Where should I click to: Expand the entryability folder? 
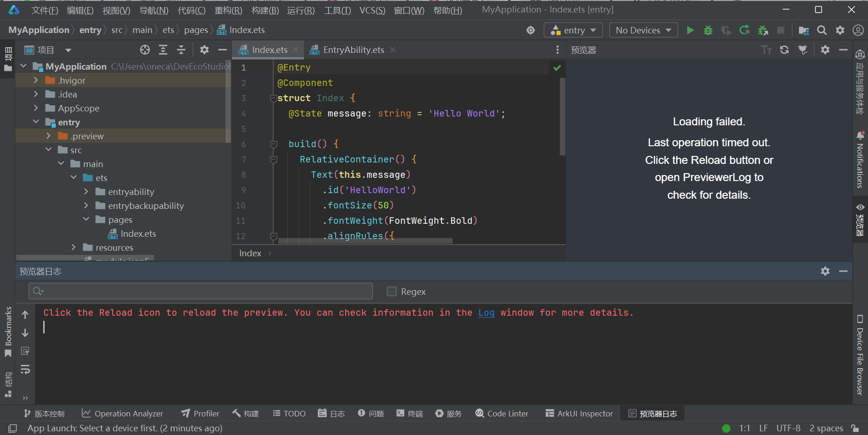[x=86, y=192]
